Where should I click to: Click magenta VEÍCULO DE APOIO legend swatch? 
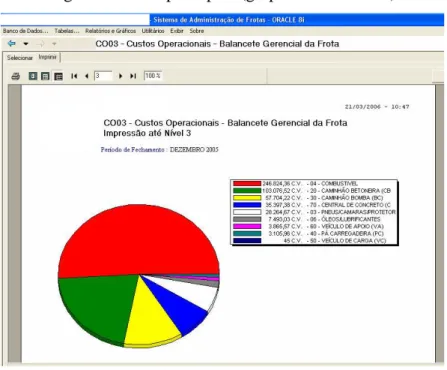coord(247,226)
